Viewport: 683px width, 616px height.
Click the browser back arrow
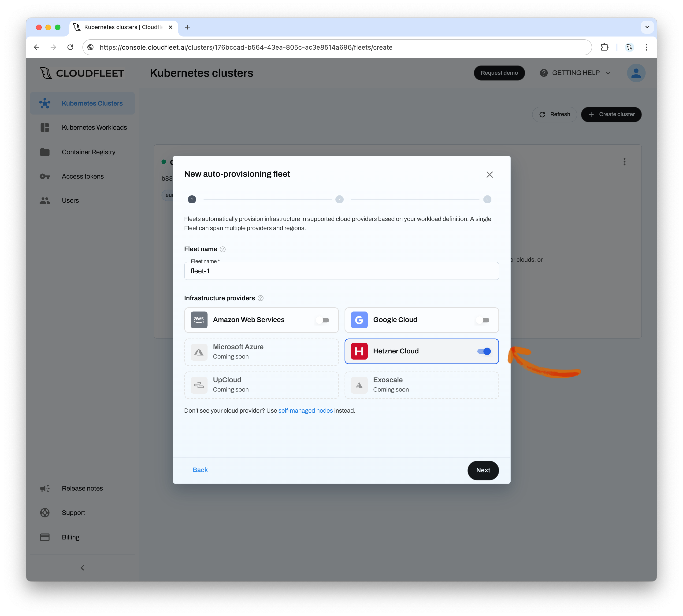click(x=37, y=47)
